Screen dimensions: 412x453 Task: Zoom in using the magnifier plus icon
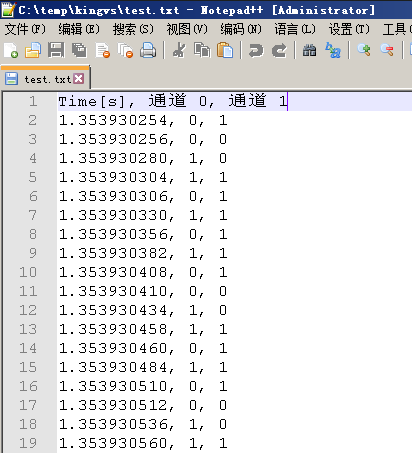click(364, 50)
